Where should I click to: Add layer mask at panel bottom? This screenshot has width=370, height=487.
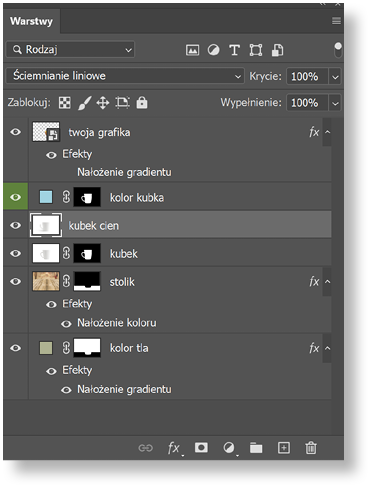pos(201,447)
